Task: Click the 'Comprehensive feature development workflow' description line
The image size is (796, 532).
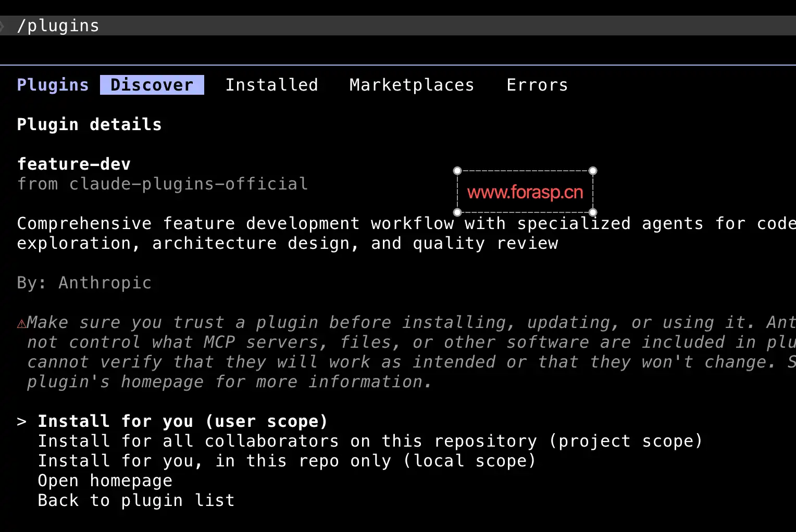Action: [406, 223]
